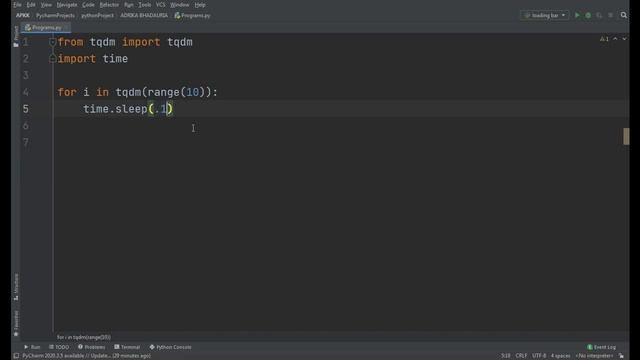Open the Project tool window sidebar button
Viewport: 640px width, 360px height.
[16, 36]
